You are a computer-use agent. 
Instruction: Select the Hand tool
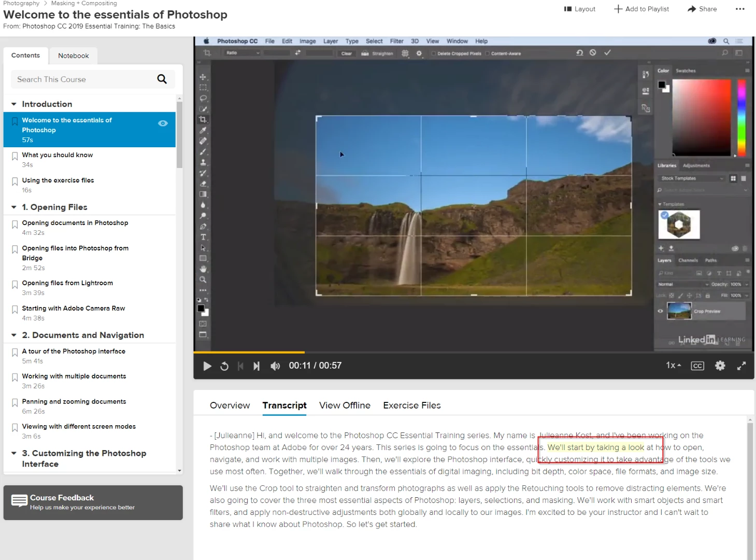tap(203, 269)
